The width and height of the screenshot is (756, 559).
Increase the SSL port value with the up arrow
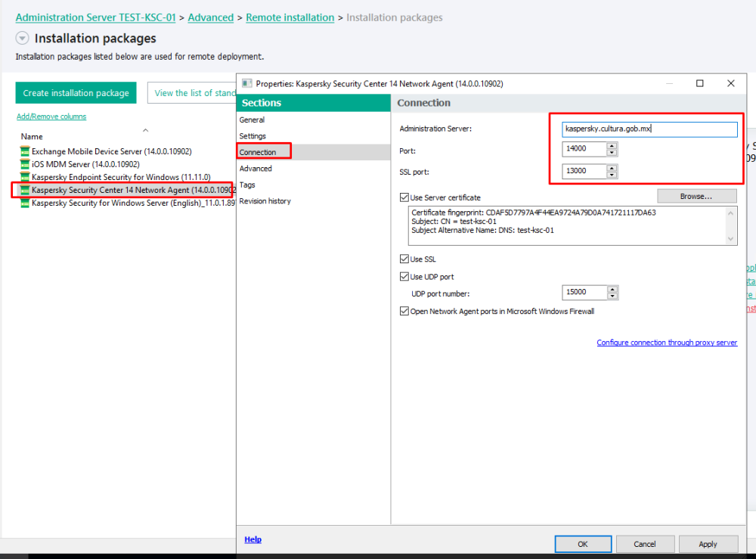click(x=612, y=168)
